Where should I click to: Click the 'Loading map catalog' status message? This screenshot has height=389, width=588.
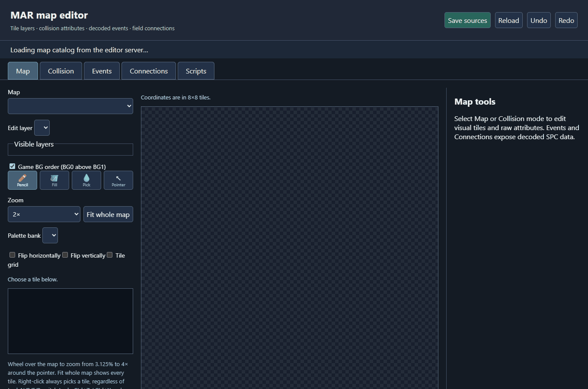[x=79, y=50]
